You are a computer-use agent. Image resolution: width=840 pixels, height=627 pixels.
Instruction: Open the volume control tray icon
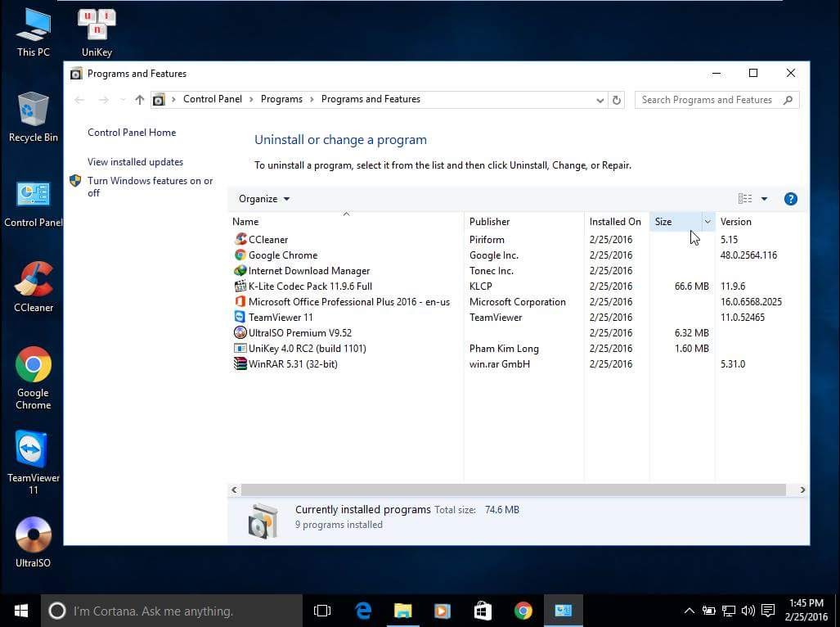point(748,611)
